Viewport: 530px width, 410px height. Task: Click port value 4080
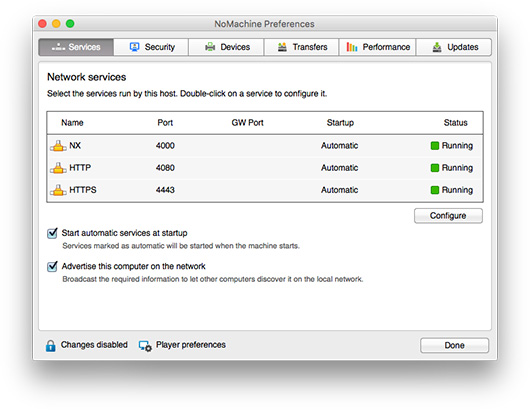[x=165, y=168]
